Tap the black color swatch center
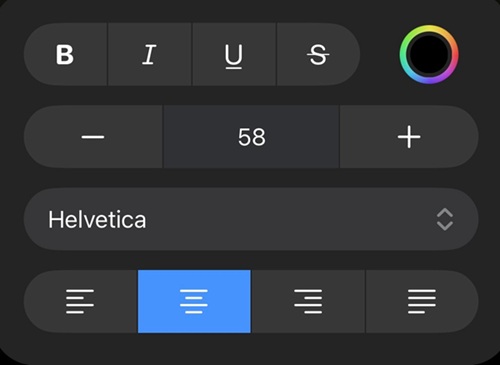 pyautogui.click(x=429, y=55)
